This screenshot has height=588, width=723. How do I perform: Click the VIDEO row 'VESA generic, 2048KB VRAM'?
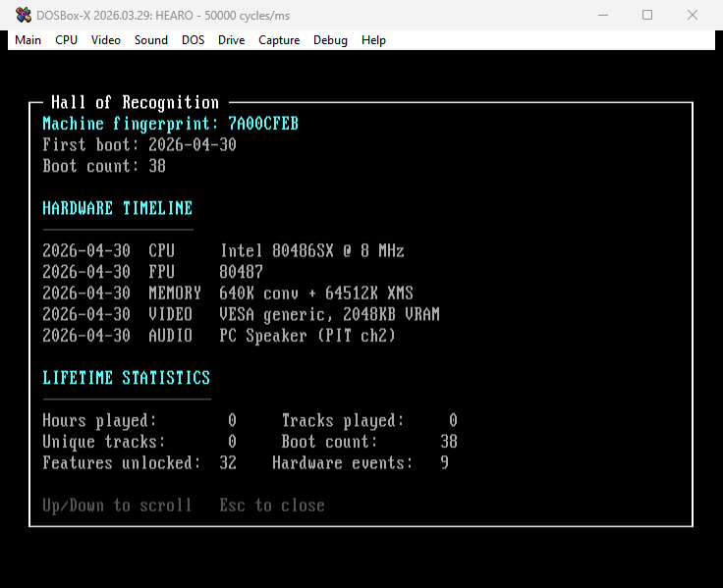[x=241, y=314]
